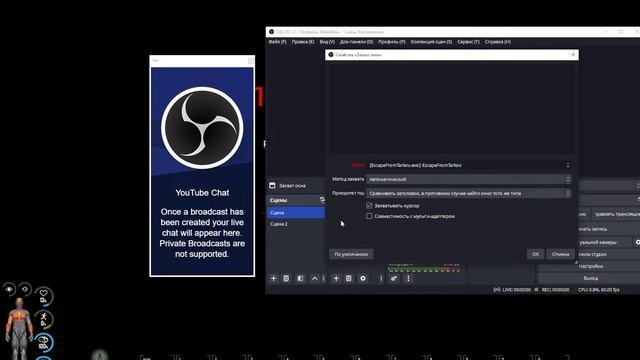Click the start recording button in controls

(609, 229)
